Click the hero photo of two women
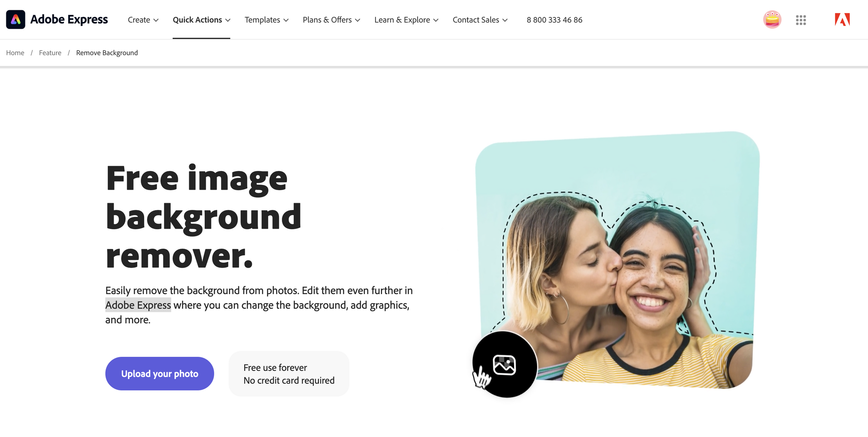This screenshot has height=437, width=868. [x=618, y=260]
